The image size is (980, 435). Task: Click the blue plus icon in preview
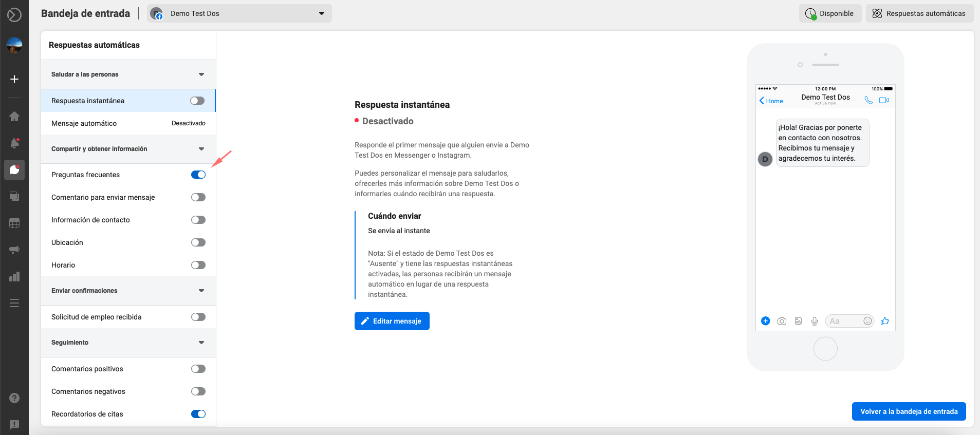765,321
